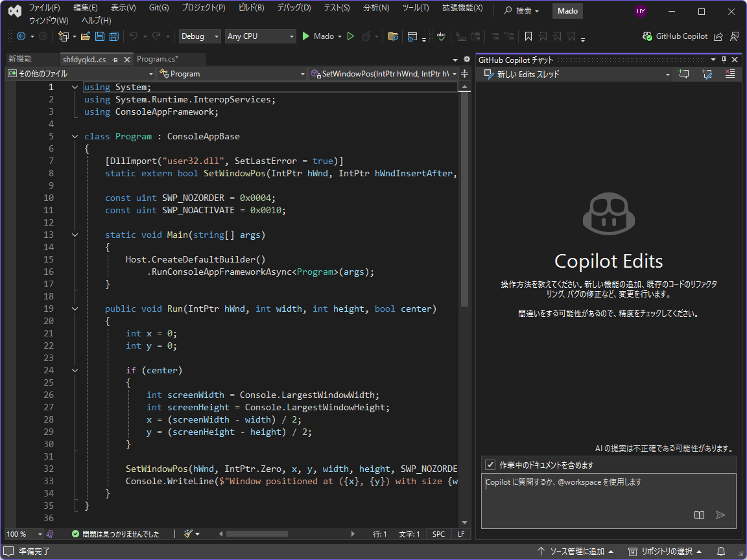The height and width of the screenshot is (560, 747).
Task: Send the Copilot prompt with the arrow icon
Action: pos(720,515)
